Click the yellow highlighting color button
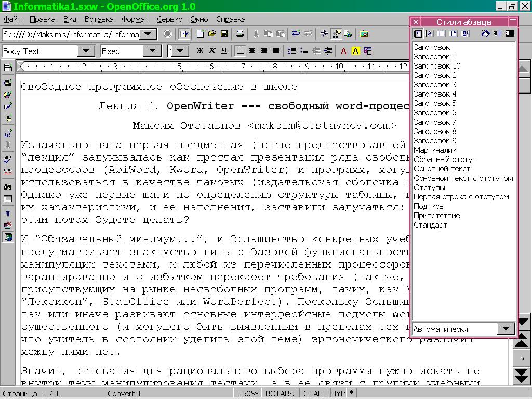The image size is (532, 399). point(355,51)
